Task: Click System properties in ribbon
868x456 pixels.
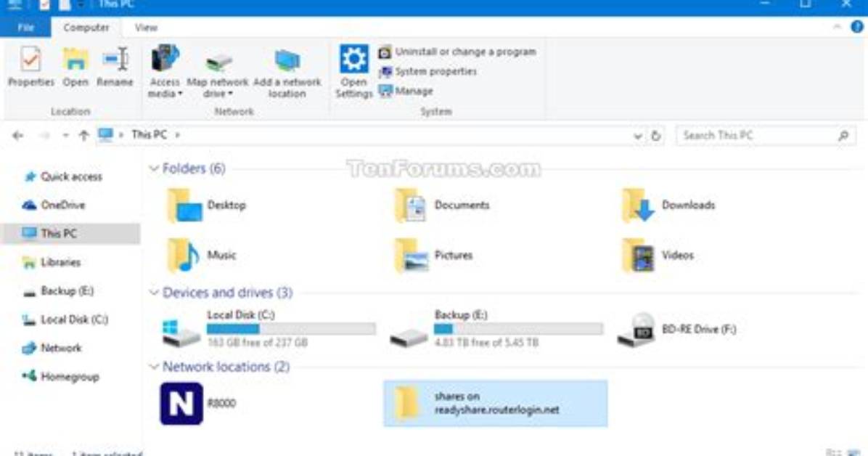Action: tap(428, 71)
